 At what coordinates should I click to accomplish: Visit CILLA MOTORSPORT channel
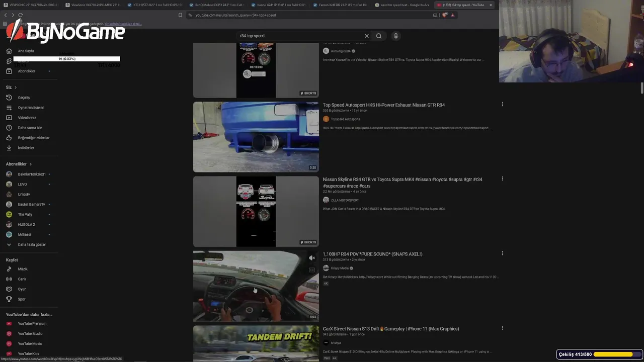tap(345, 200)
